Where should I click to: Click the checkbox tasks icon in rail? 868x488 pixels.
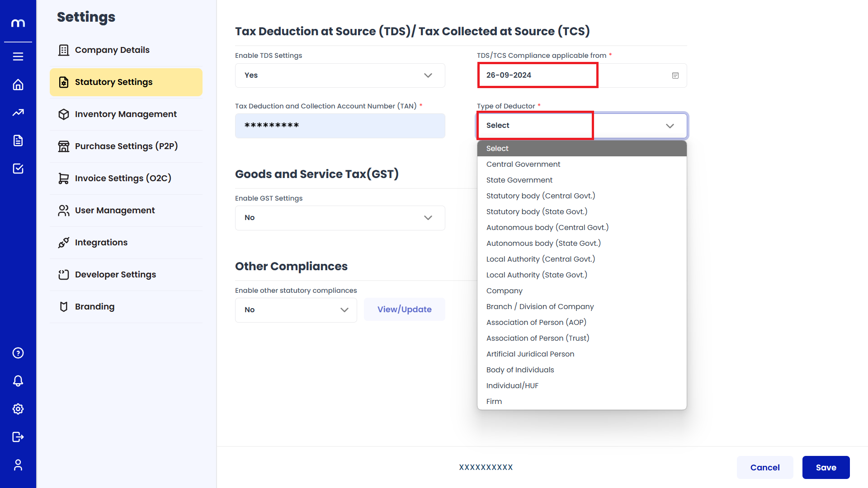pyautogui.click(x=18, y=169)
